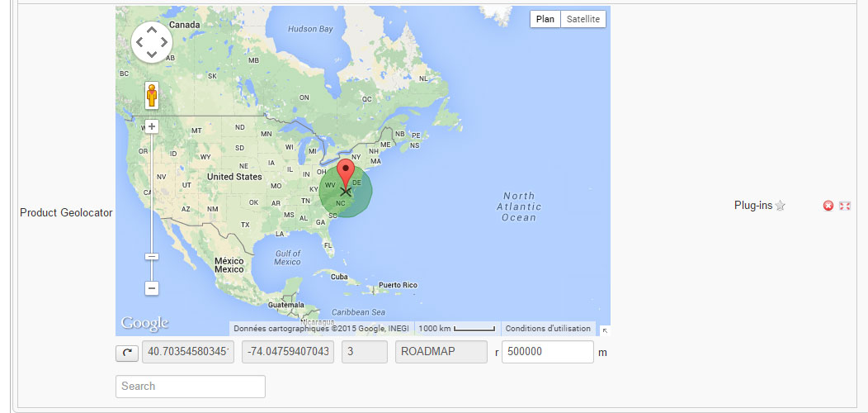The height and width of the screenshot is (413, 868).
Task: Click the United States label on map
Action: (234, 177)
